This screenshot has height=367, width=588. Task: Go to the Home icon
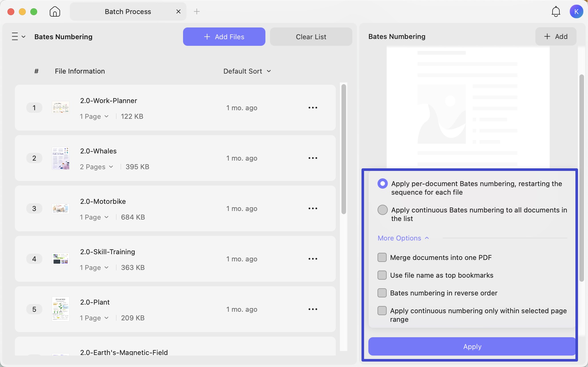coord(55,11)
